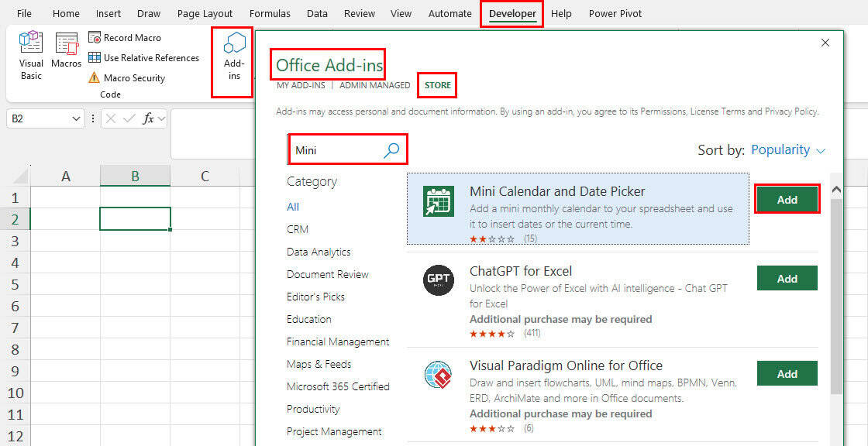Open the Sort by Popularity dropdown
Image resolution: width=868 pixels, height=446 pixels.
coord(788,150)
